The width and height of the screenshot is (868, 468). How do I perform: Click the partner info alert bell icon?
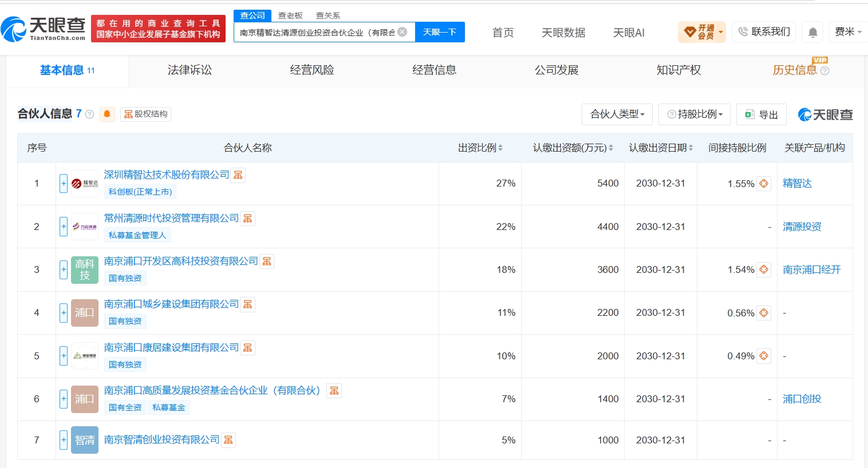point(107,114)
